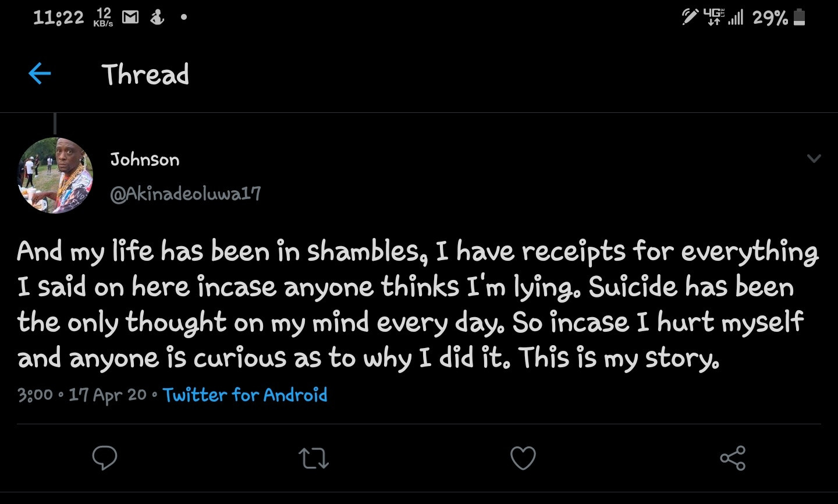This screenshot has height=504, width=838.
Task: Tap the figure notification icon in status bar
Action: (157, 18)
